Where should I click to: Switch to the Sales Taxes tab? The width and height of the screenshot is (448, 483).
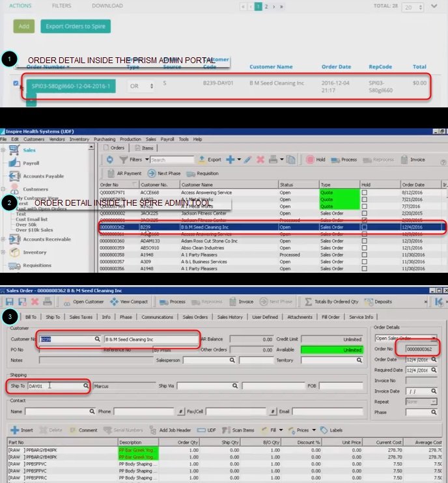(81, 317)
